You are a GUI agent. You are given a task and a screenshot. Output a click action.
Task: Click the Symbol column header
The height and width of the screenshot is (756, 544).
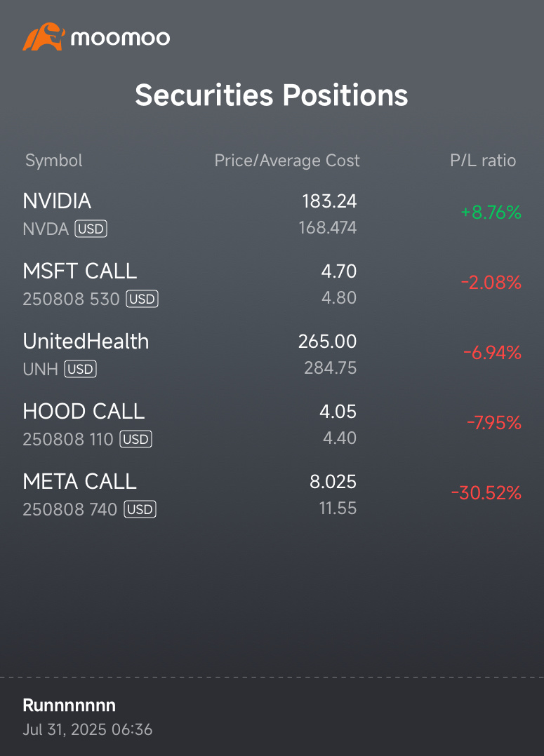click(x=53, y=161)
